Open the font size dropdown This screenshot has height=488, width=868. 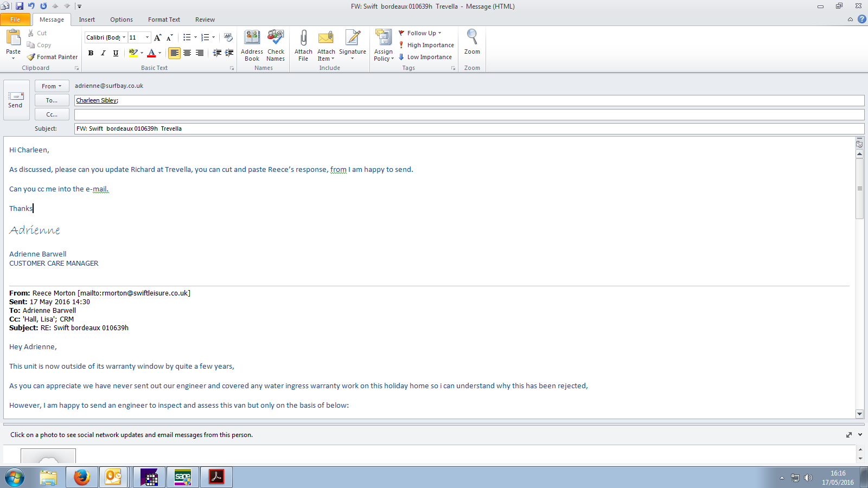pyautogui.click(x=147, y=37)
